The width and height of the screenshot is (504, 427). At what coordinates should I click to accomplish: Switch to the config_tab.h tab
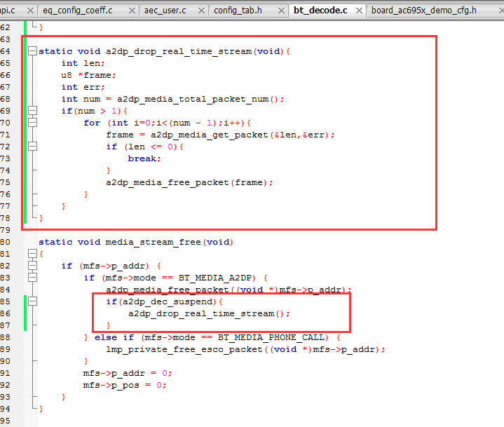[238, 11]
